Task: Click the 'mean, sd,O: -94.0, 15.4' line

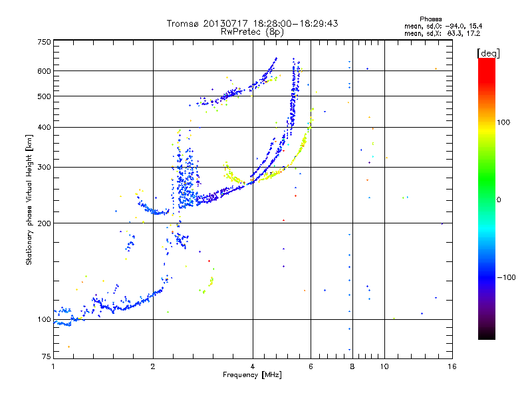Action: (443, 27)
